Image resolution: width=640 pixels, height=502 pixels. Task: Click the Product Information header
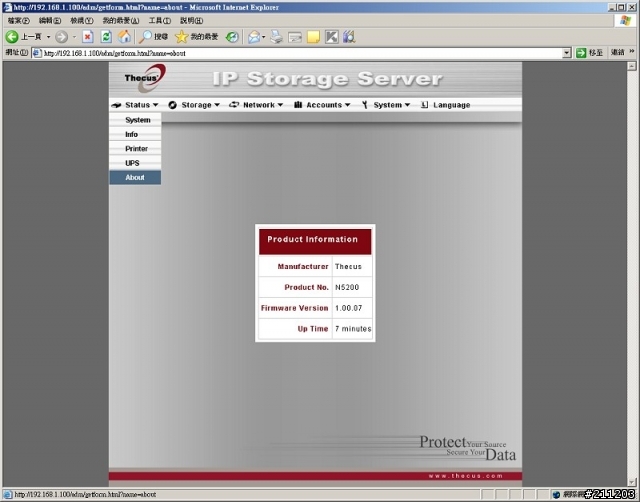315,241
